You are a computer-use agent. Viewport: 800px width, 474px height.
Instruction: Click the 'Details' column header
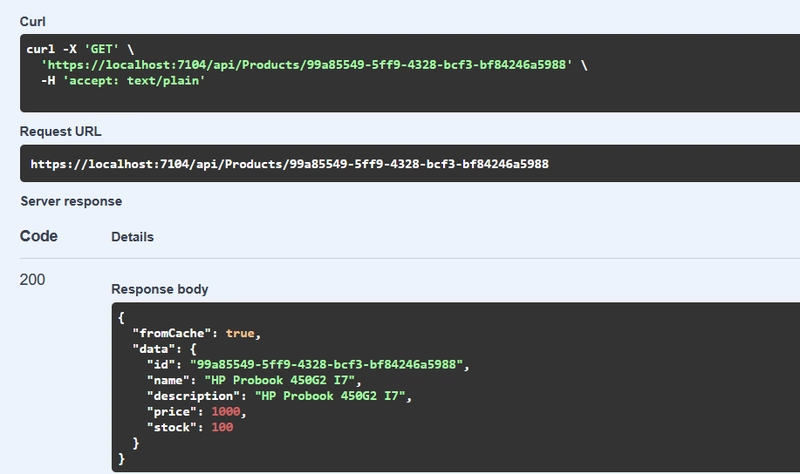pyautogui.click(x=132, y=237)
